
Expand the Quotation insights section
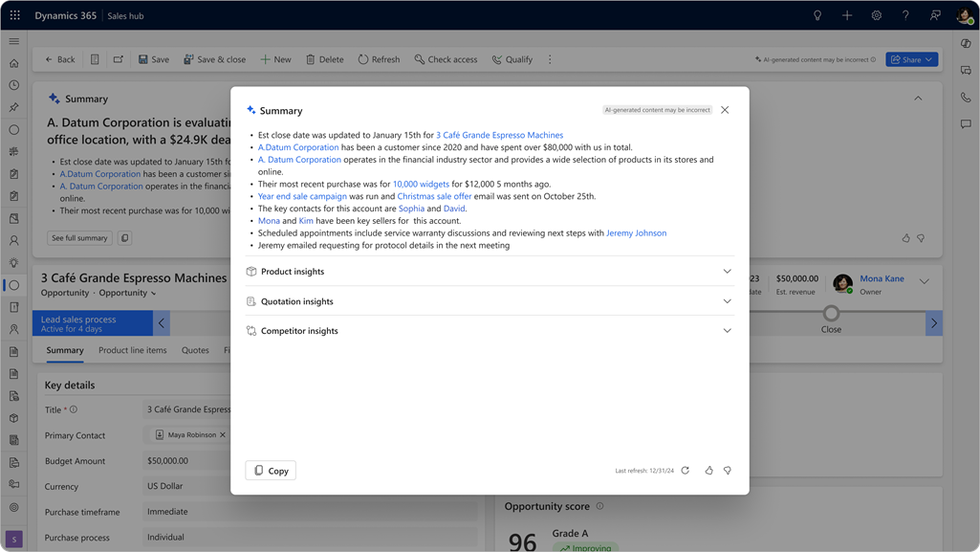click(727, 301)
